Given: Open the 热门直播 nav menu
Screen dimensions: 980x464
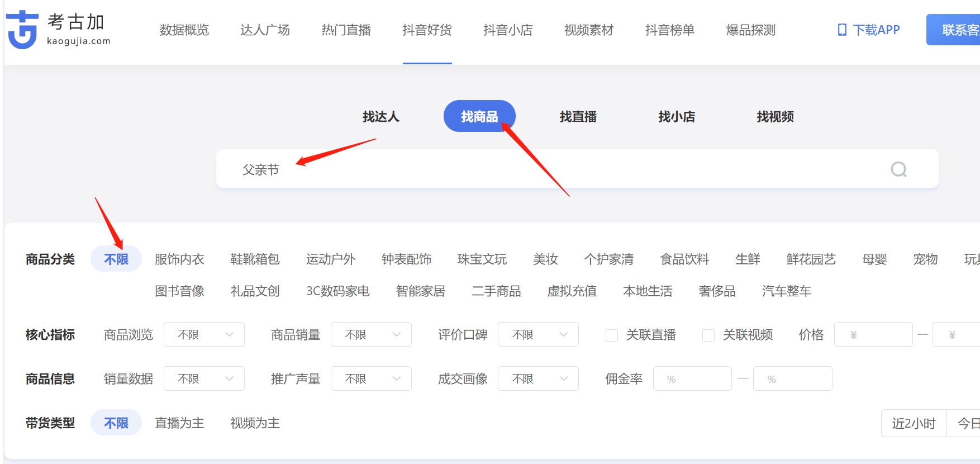Looking at the screenshot, I should 346,30.
